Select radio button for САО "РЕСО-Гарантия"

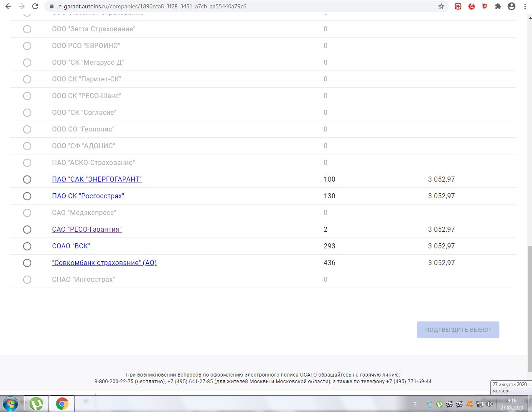click(x=27, y=230)
